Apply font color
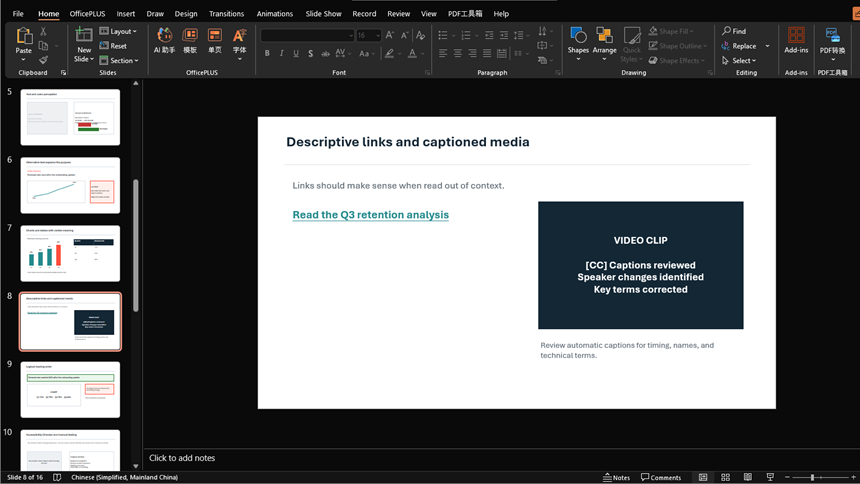The image size is (860, 484). [412, 53]
